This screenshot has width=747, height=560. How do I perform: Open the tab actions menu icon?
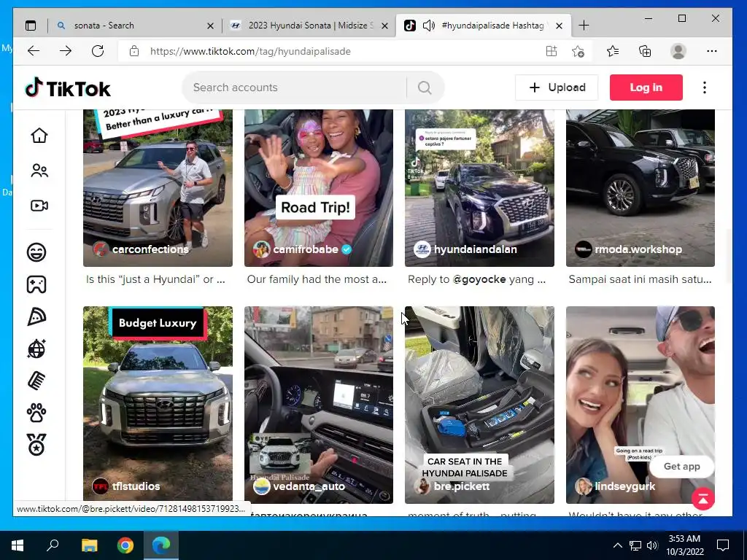[31, 26]
